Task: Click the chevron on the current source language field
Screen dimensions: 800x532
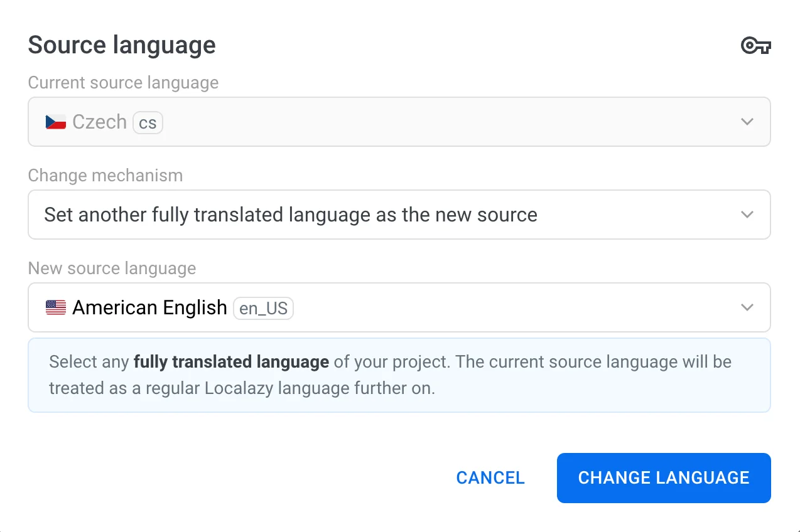Action: click(x=747, y=122)
